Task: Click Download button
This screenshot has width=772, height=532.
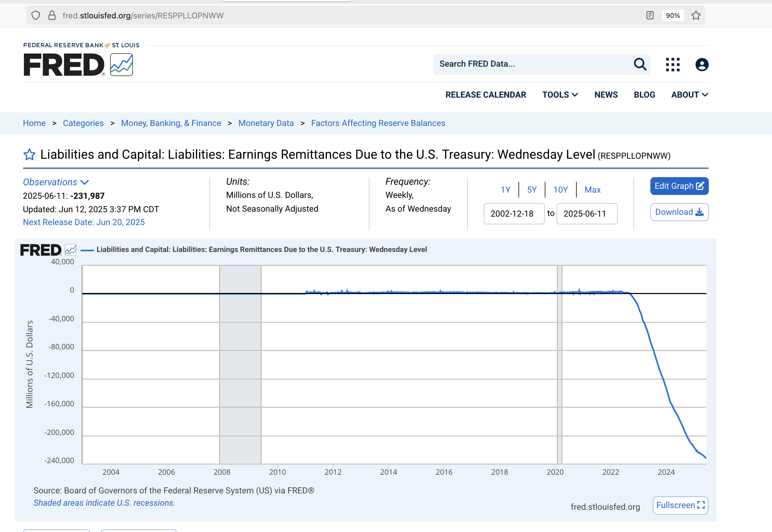Action: point(679,212)
